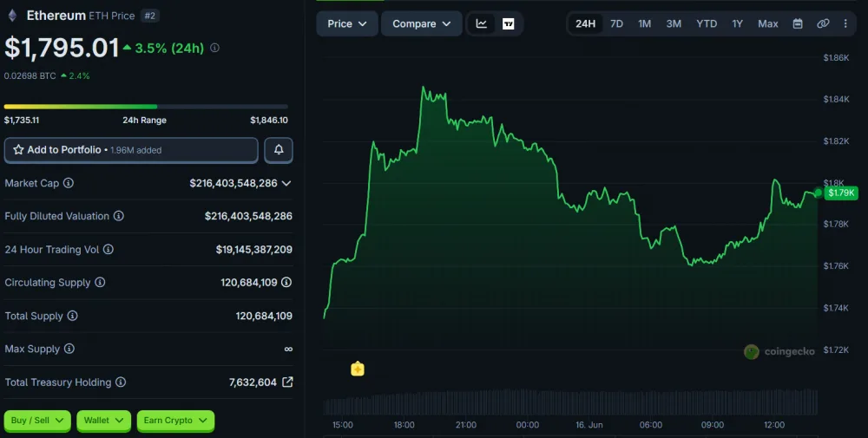Switch to the TradingView chart icon
The image size is (868, 438).
point(508,23)
